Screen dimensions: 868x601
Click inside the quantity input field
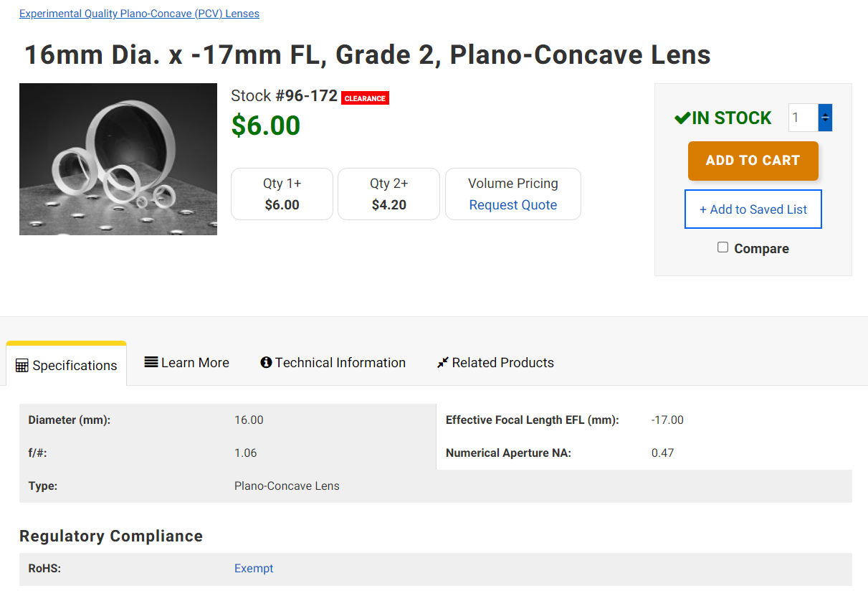pyautogui.click(x=801, y=118)
